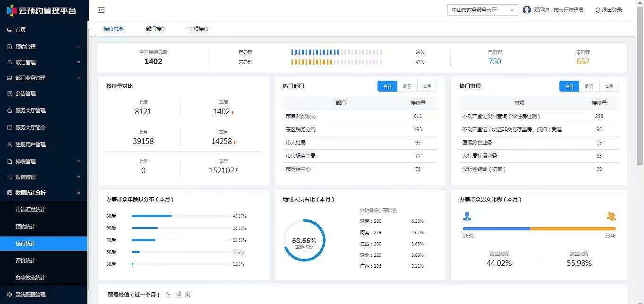Download the 取号峰值 chart

pos(188,295)
